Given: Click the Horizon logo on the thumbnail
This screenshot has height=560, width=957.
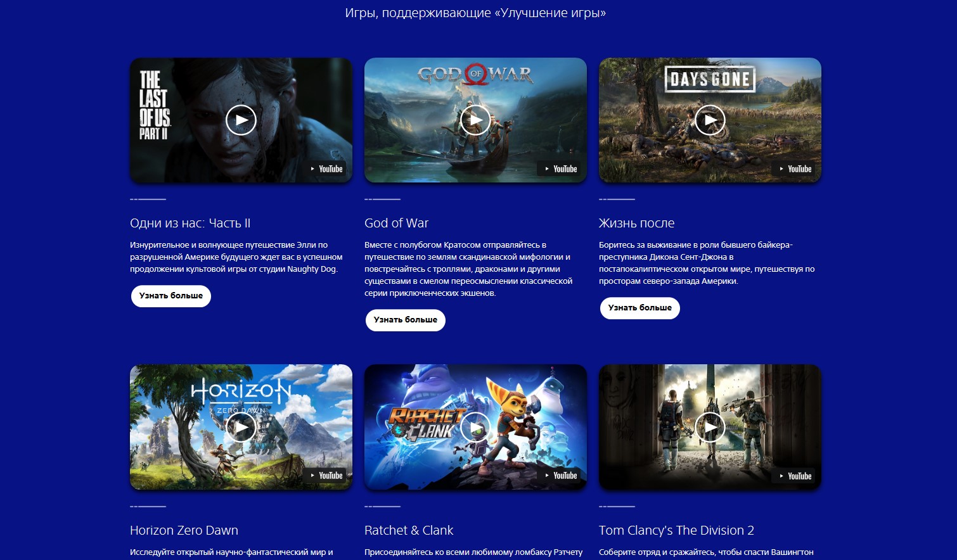Looking at the screenshot, I should pos(241,395).
